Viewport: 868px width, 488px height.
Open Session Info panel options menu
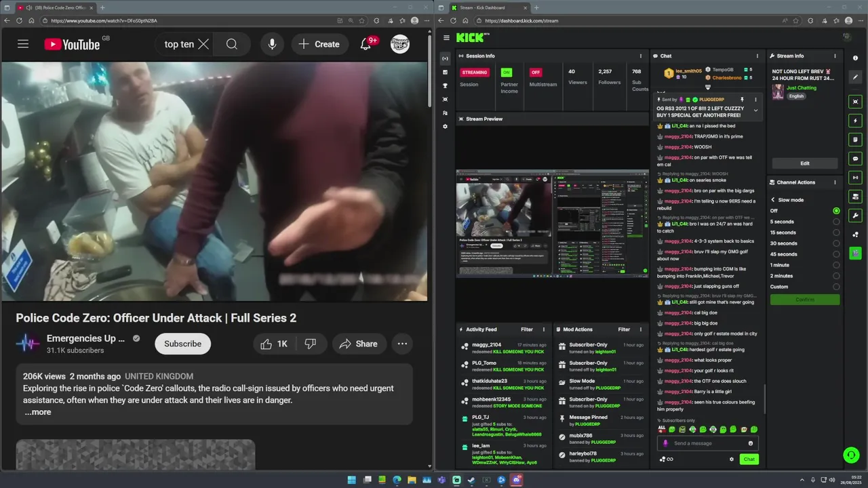click(641, 56)
